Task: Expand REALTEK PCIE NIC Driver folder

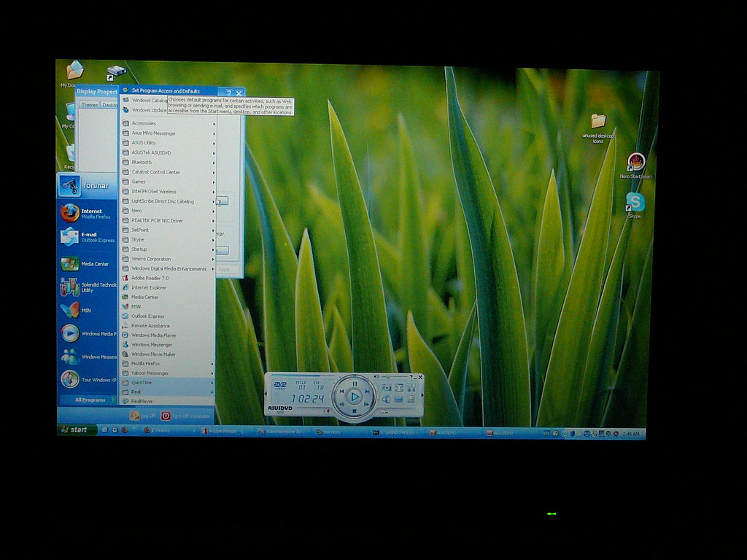Action: click(169, 220)
